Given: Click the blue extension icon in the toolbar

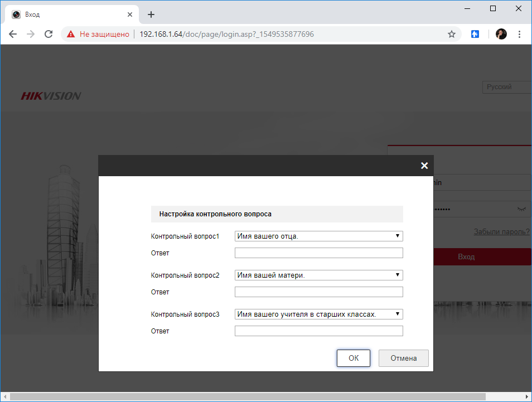Looking at the screenshot, I should tap(475, 34).
